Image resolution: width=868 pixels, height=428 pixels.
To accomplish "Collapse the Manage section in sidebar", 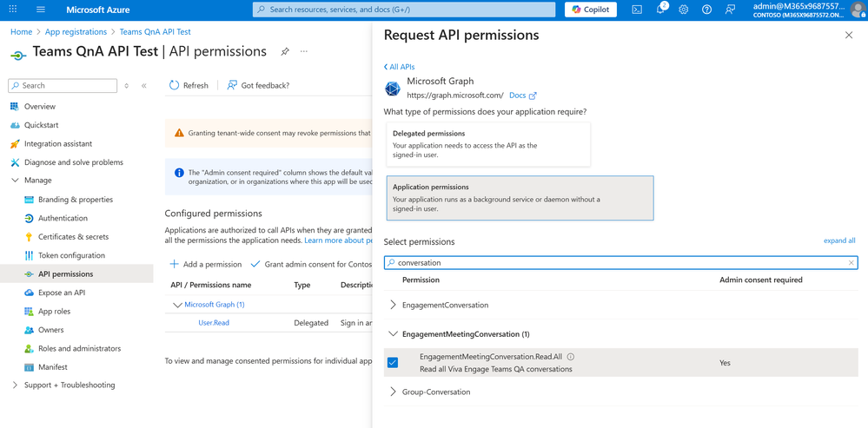I will [15, 181].
